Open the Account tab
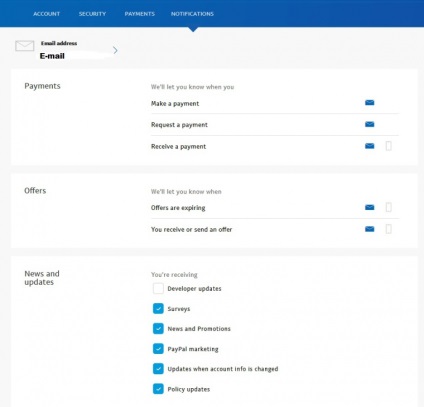 [47, 14]
